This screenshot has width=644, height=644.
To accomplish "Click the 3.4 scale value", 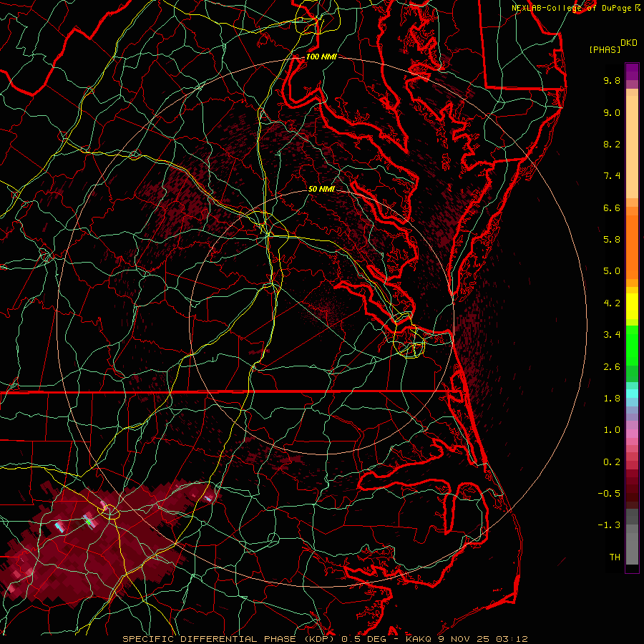I will coord(612,335).
